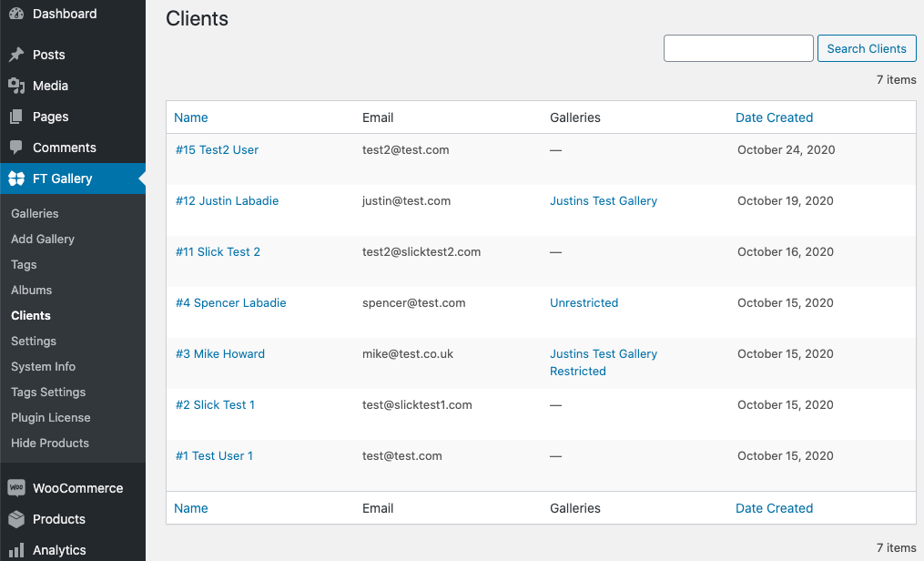Go to Tags Settings submenu
Screen dimensions: 924x561
(x=48, y=392)
